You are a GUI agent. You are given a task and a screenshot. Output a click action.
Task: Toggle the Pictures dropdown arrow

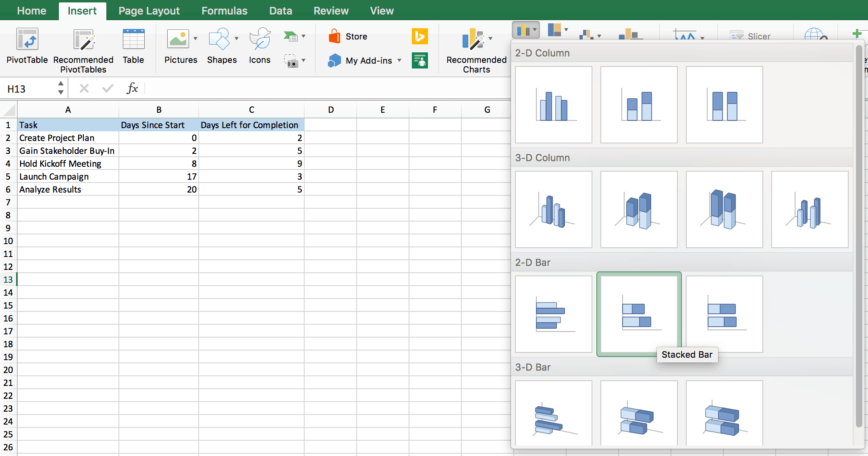pyautogui.click(x=195, y=38)
